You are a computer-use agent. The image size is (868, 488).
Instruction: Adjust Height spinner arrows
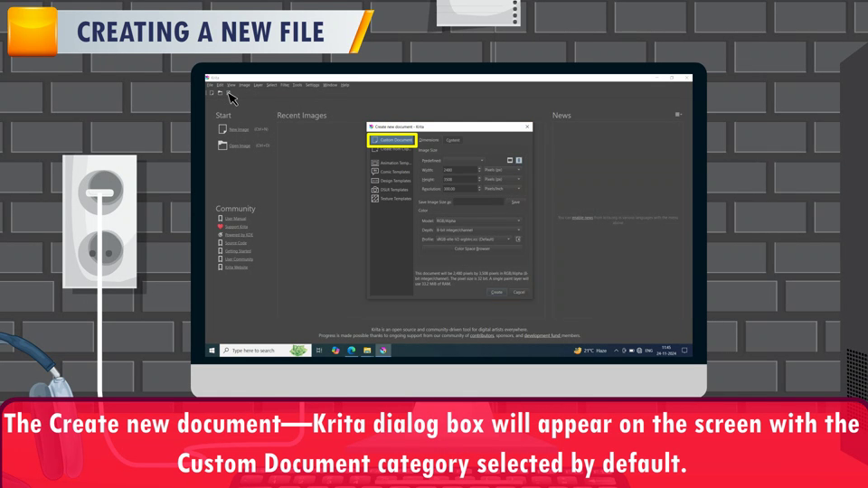click(x=479, y=179)
